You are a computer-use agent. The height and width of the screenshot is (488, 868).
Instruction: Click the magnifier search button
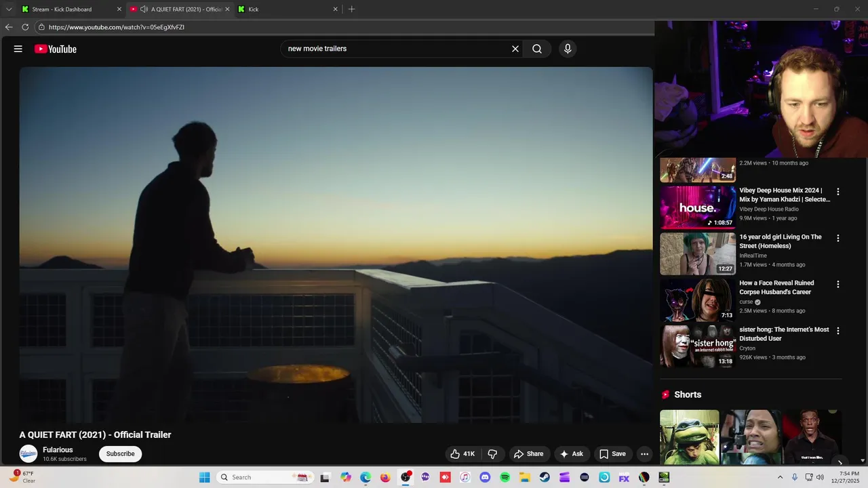(537, 49)
